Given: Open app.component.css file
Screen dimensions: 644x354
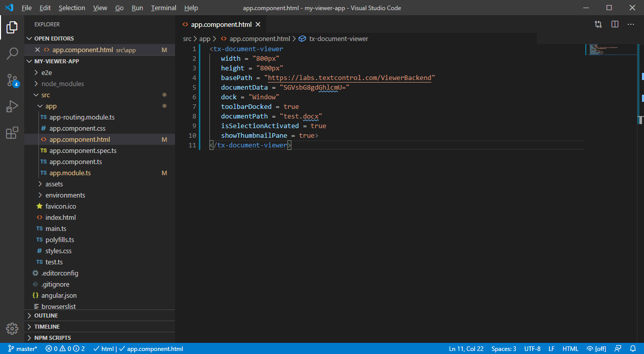Looking at the screenshot, I should coord(100,128).
